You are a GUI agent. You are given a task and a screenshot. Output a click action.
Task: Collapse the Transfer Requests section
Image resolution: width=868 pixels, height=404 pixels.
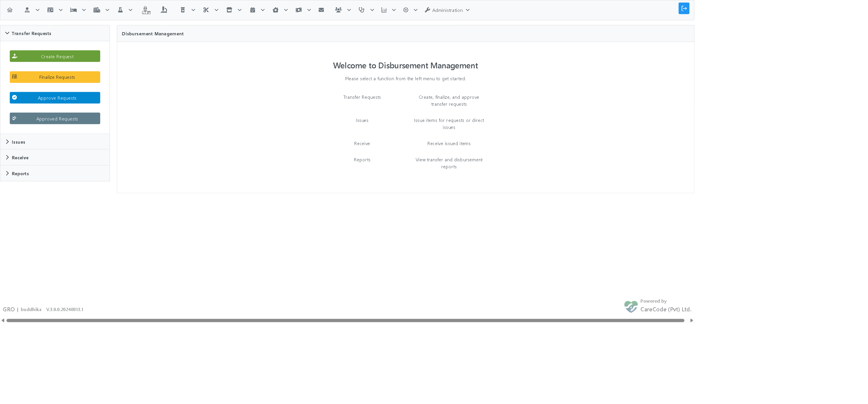pos(55,33)
